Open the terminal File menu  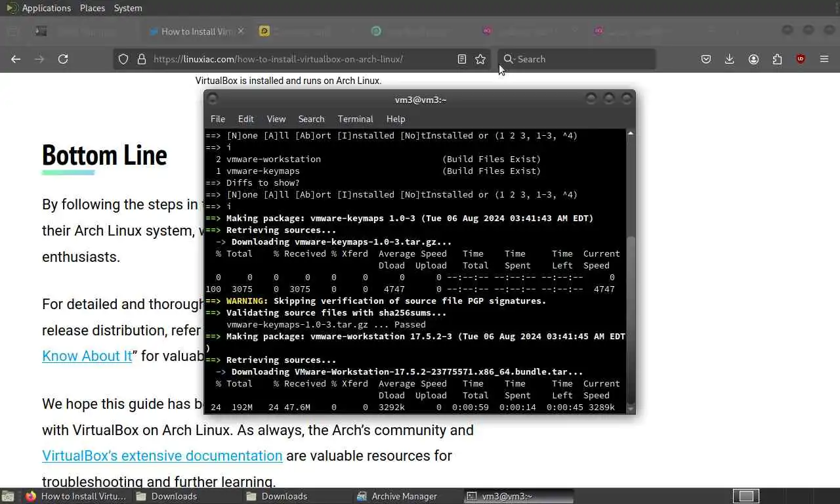point(218,119)
